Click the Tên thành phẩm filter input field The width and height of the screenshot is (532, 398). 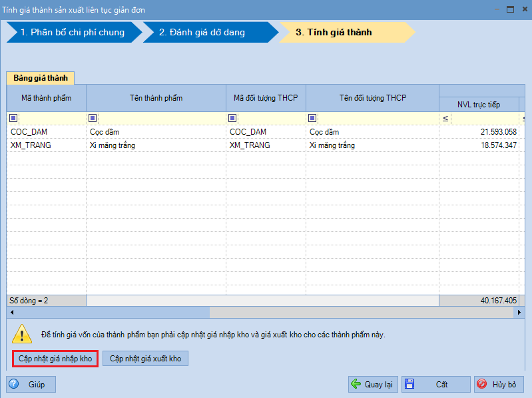click(160, 118)
